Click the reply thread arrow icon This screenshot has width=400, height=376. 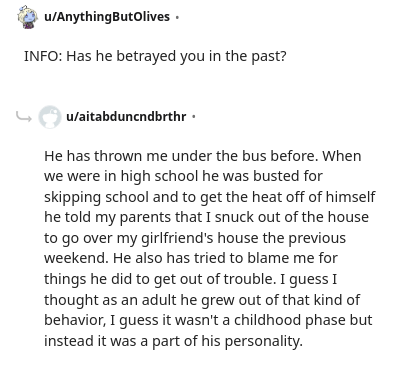click(x=24, y=117)
